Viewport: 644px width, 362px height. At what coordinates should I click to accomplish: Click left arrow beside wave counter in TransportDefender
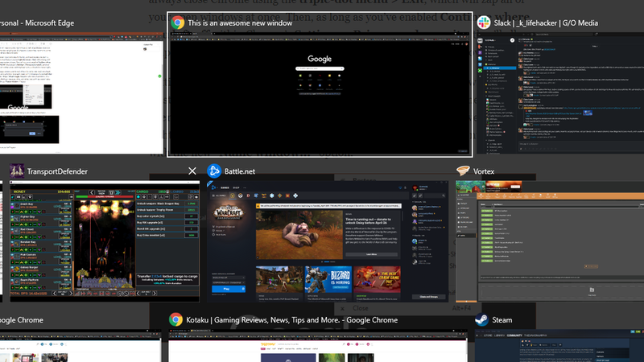coord(92,192)
